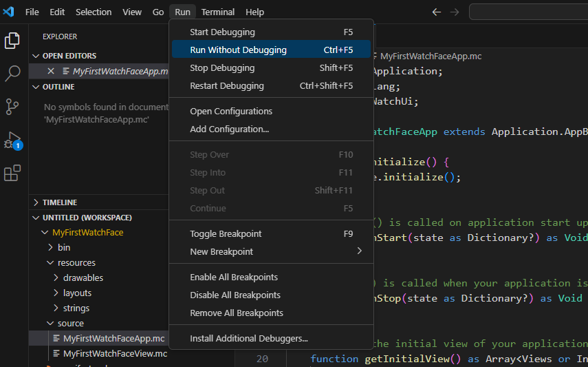Open the Terminal menu
This screenshot has height=367, width=588.
point(217,12)
